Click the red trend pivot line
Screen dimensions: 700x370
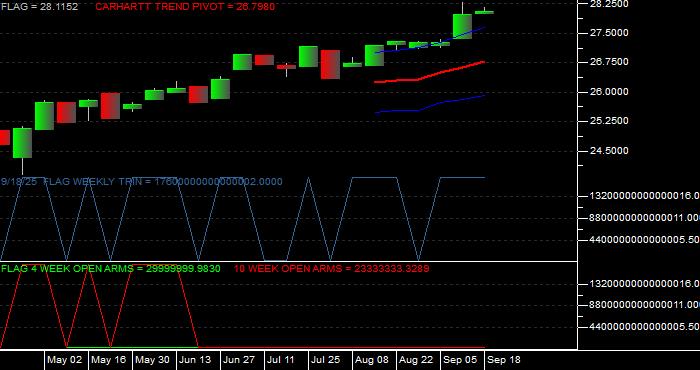[429, 74]
